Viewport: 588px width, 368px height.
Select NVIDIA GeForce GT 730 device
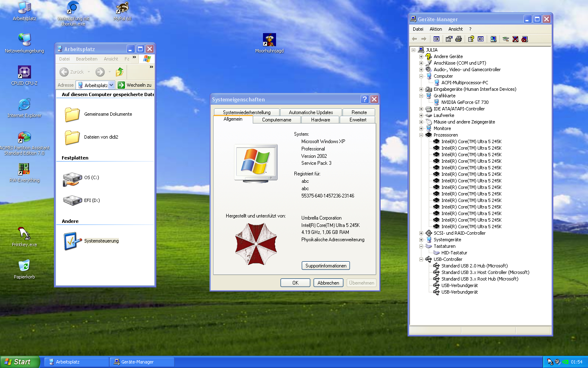(x=465, y=102)
